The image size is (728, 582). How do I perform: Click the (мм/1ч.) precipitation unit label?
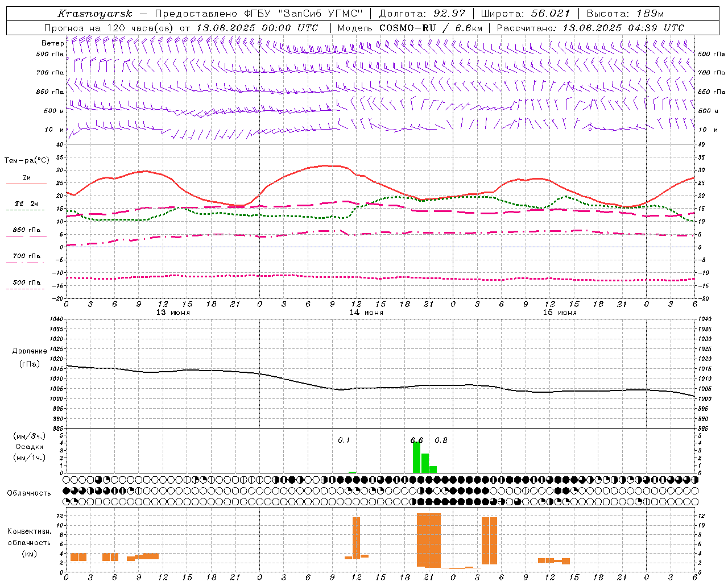tap(30, 458)
